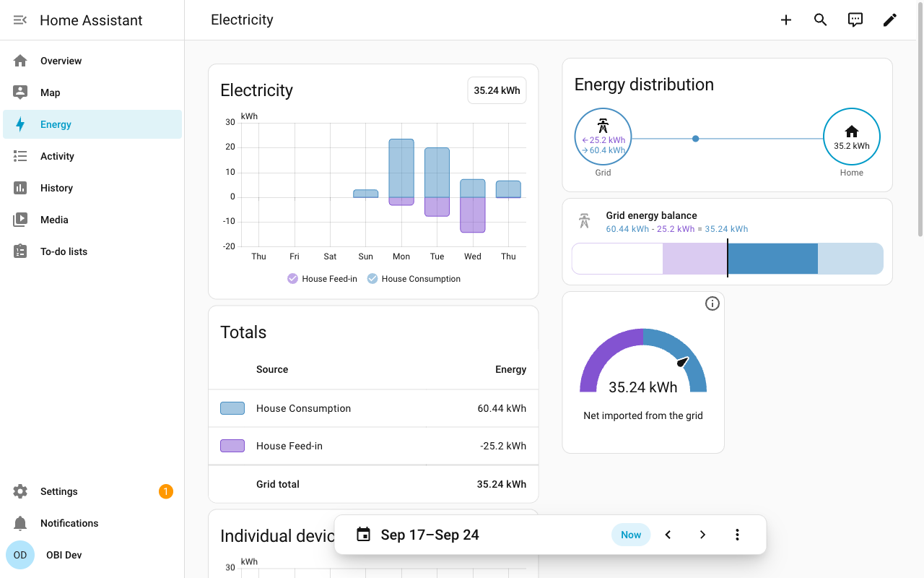Open search with magnifier icon
Image resolution: width=924 pixels, height=578 pixels.
coord(821,20)
